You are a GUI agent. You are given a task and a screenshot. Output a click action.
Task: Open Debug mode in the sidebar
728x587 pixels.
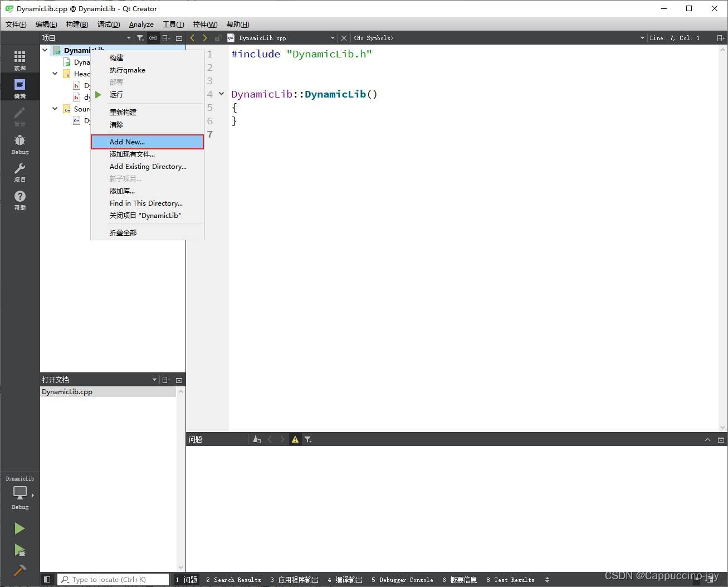[x=20, y=143]
